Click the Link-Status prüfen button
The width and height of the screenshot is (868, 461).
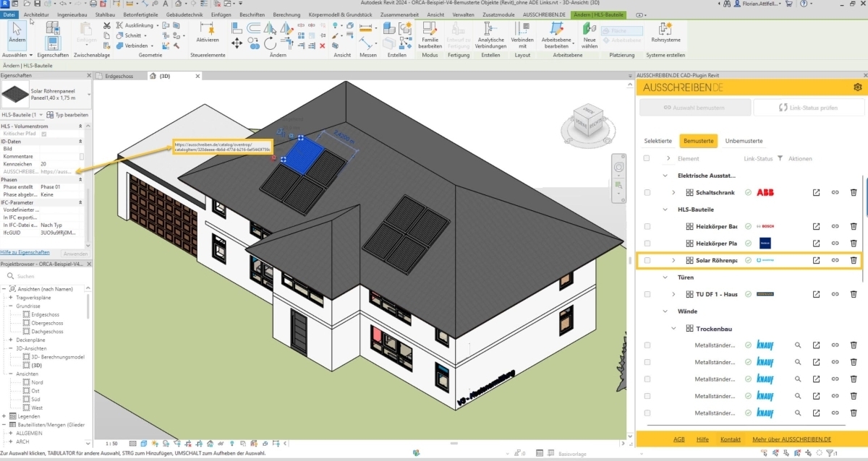(x=809, y=108)
